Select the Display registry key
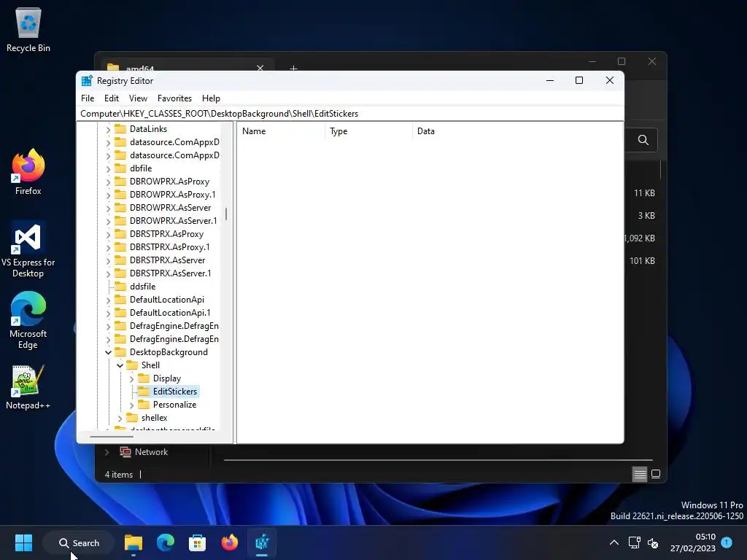 pyautogui.click(x=167, y=378)
